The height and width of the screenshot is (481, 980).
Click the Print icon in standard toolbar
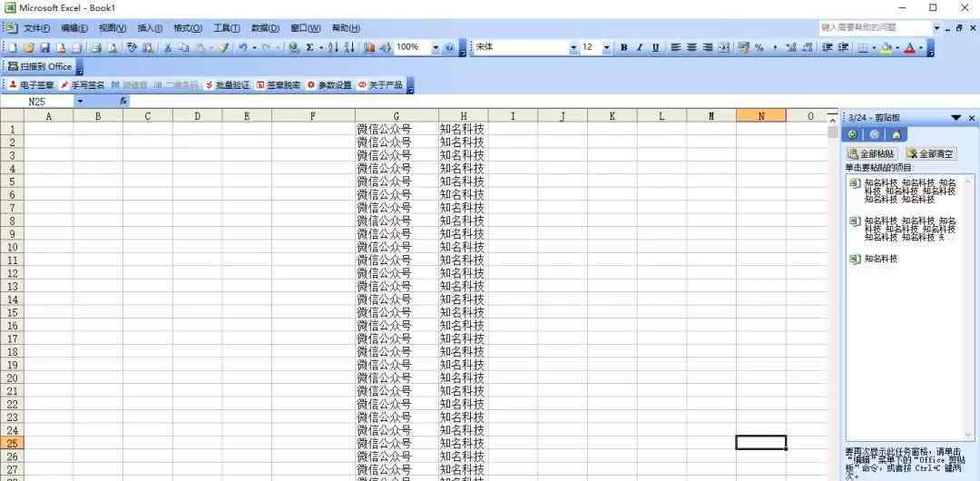coord(95,47)
